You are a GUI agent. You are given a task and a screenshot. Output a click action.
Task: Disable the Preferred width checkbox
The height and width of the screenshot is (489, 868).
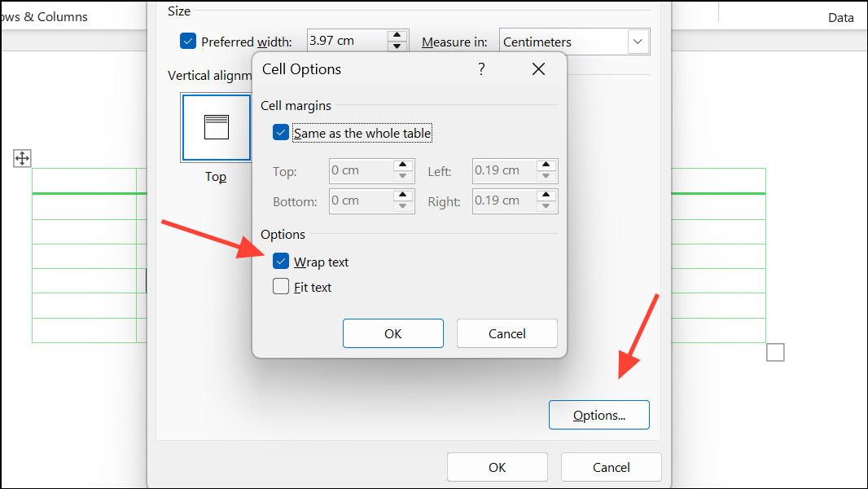point(188,40)
